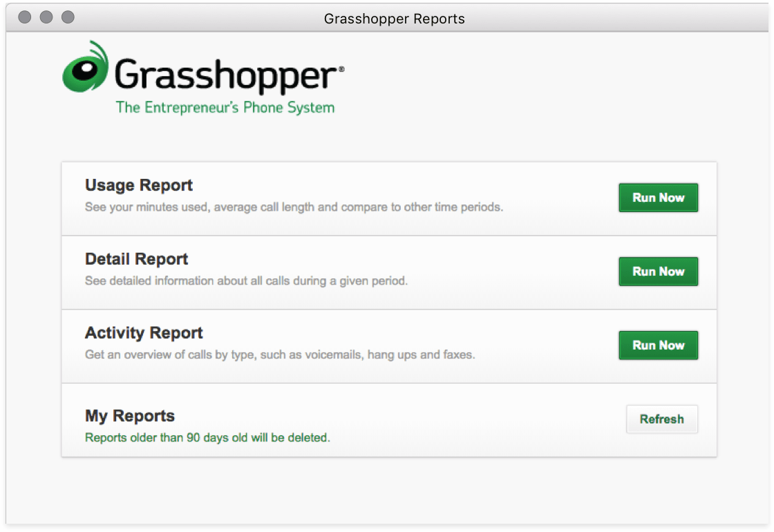This screenshot has height=532, width=774.
Task: Maximize the Grasshopper Reports window
Action: point(68,17)
